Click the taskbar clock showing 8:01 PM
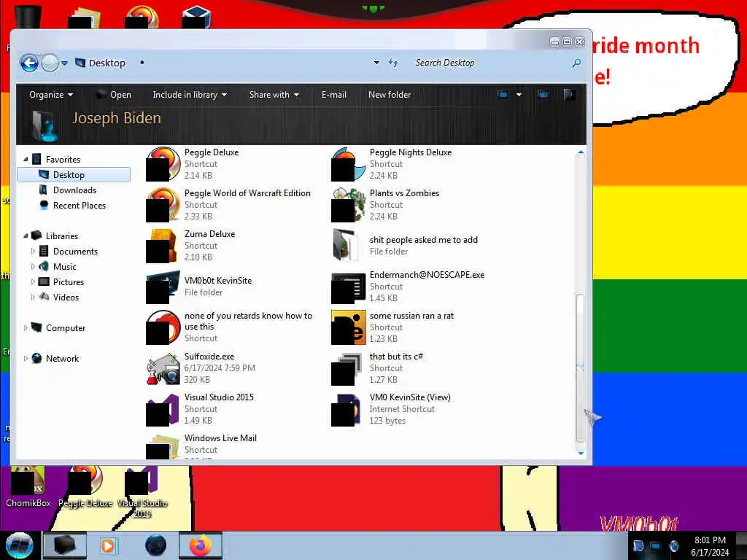Viewport: 747px width, 560px height. coord(710,546)
